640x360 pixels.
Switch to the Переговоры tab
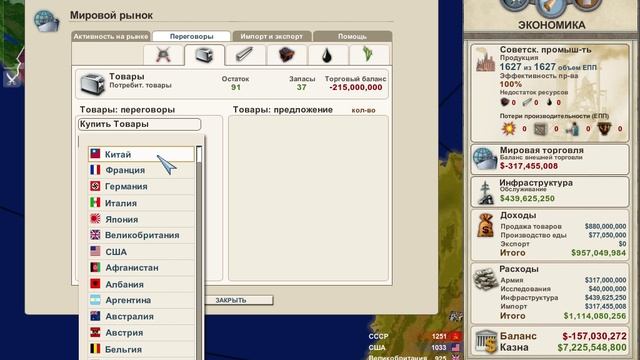click(x=191, y=36)
